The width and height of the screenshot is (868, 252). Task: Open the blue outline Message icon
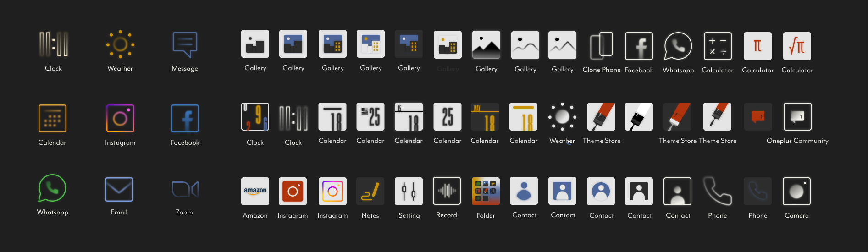(185, 44)
